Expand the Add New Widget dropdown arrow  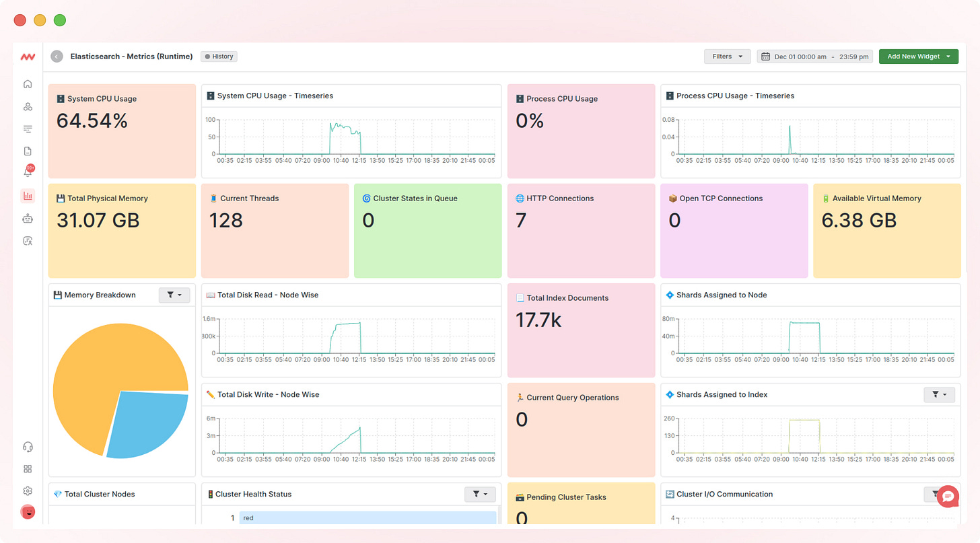coord(948,57)
